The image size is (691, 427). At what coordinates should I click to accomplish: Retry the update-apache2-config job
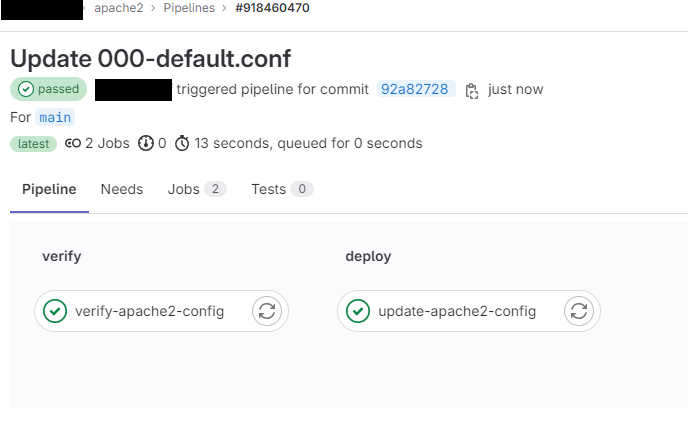click(579, 311)
